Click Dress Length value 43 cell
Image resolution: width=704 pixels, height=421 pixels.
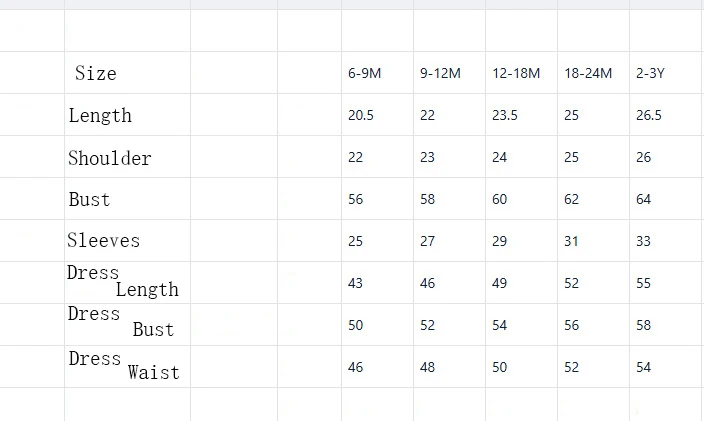click(x=356, y=284)
